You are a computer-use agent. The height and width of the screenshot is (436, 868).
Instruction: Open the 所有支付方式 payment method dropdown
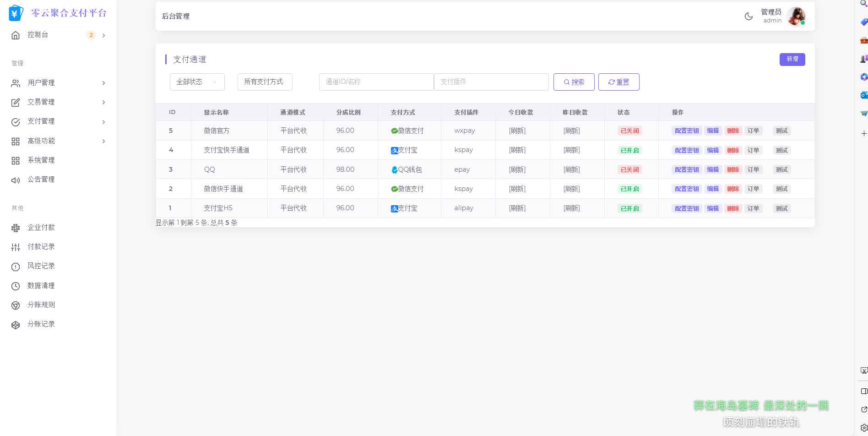[265, 82]
